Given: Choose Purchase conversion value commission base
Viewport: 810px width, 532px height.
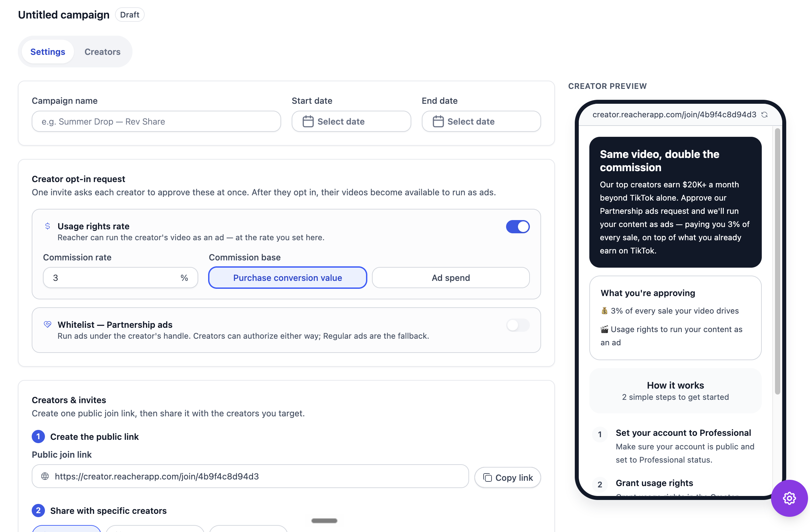Looking at the screenshot, I should (288, 278).
